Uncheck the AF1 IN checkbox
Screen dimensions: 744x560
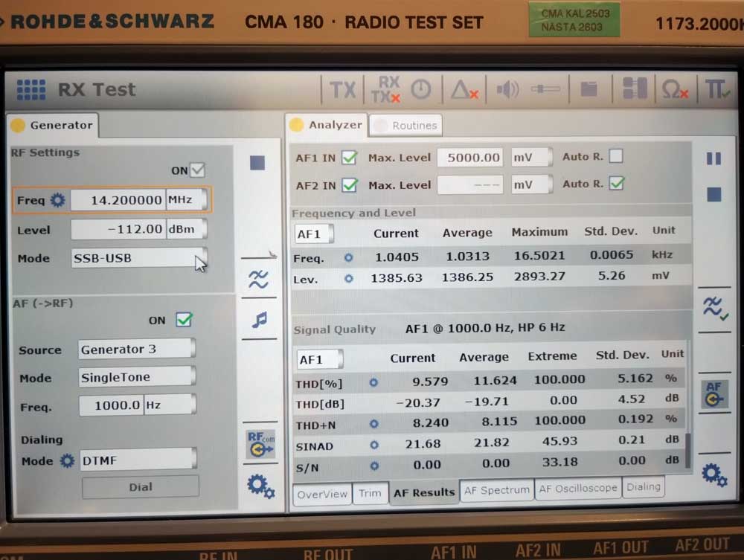point(349,157)
